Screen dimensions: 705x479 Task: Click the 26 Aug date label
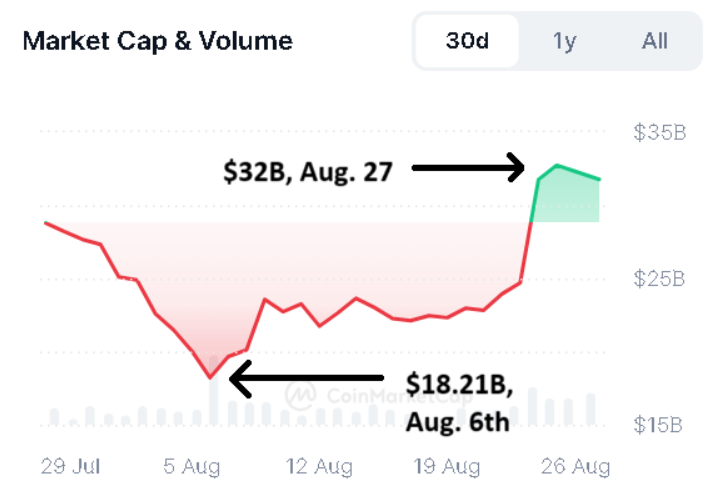[x=575, y=466]
